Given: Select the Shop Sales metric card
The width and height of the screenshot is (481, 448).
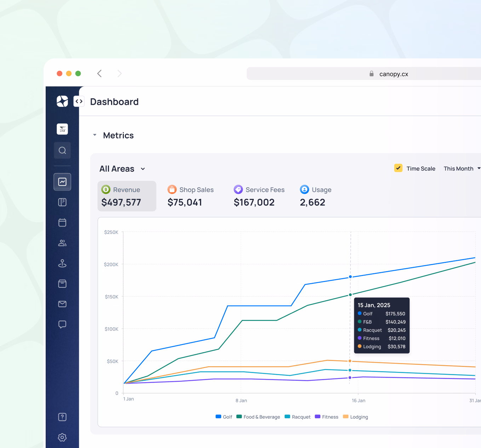Looking at the screenshot, I should 190,196.
